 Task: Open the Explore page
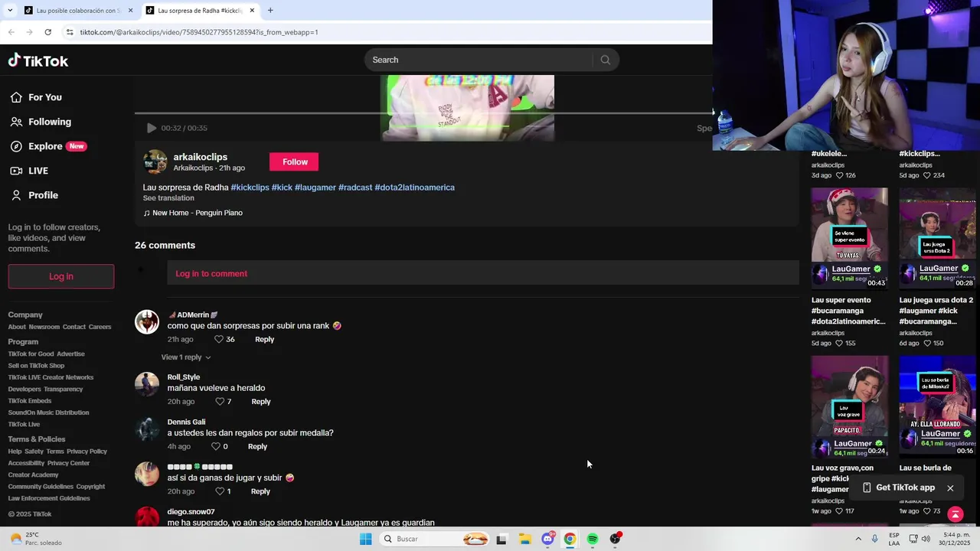(47, 146)
